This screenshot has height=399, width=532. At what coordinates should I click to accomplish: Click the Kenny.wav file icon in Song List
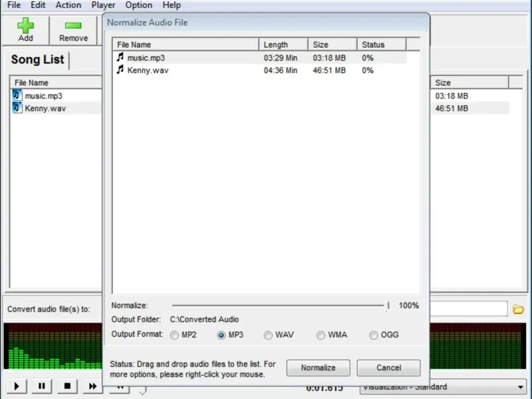(17, 108)
